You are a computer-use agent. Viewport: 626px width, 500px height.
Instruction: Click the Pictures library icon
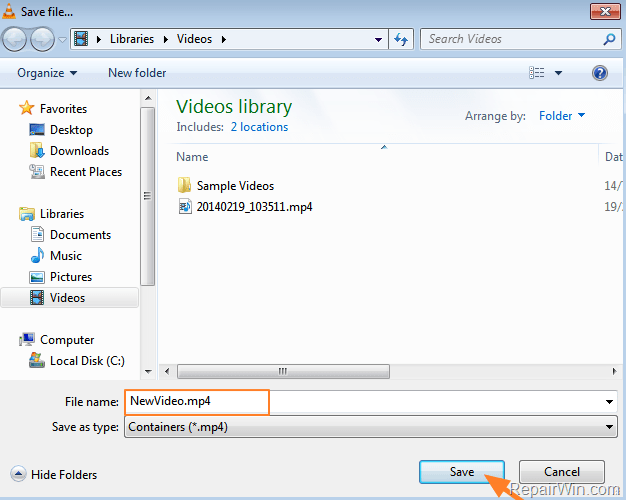click(37, 277)
